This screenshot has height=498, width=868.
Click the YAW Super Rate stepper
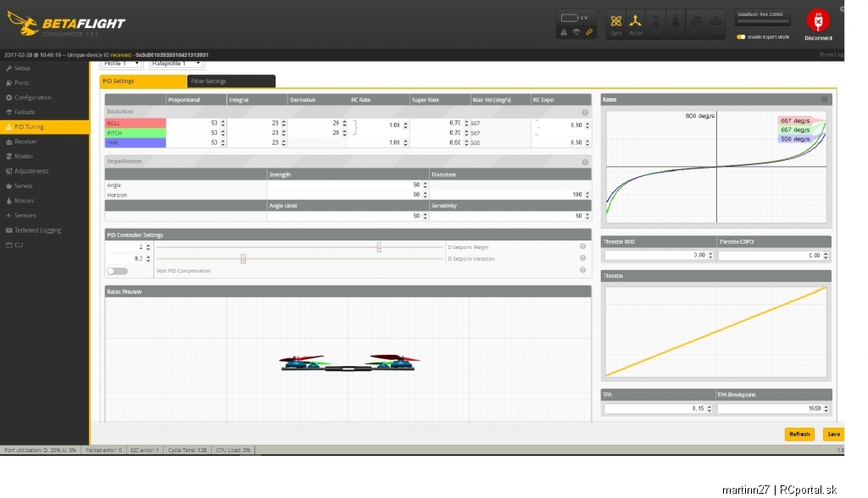[x=466, y=143]
